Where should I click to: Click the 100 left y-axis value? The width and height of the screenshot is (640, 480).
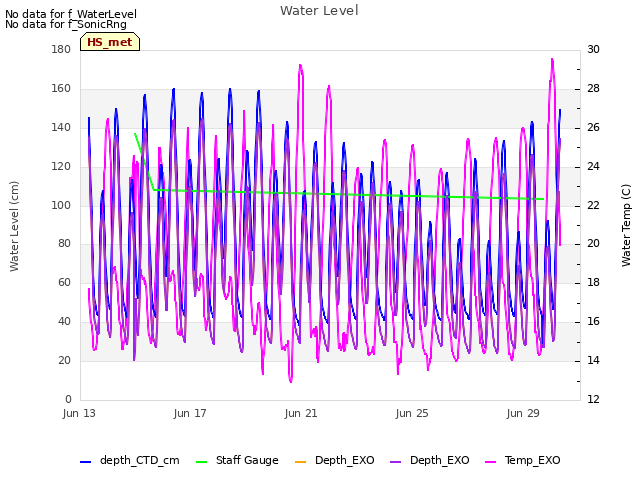click(61, 205)
